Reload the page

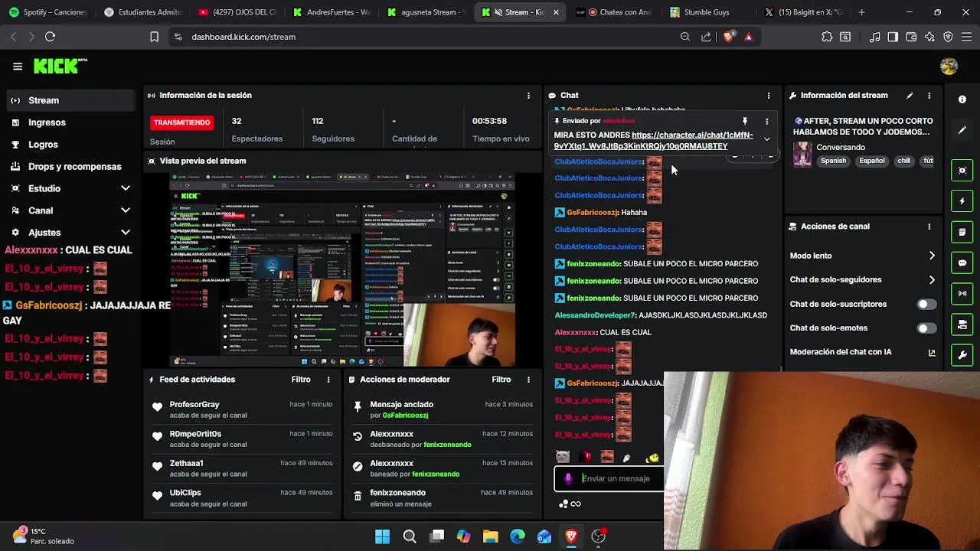coord(50,37)
